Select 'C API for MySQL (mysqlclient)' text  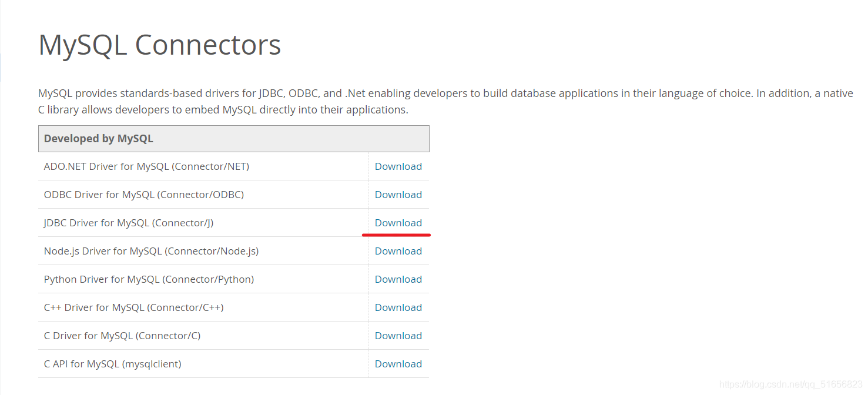113,364
